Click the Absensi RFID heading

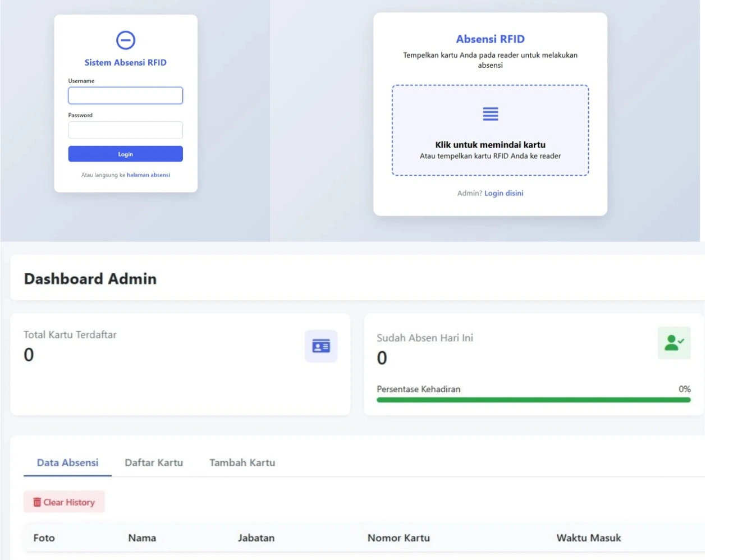pos(491,39)
